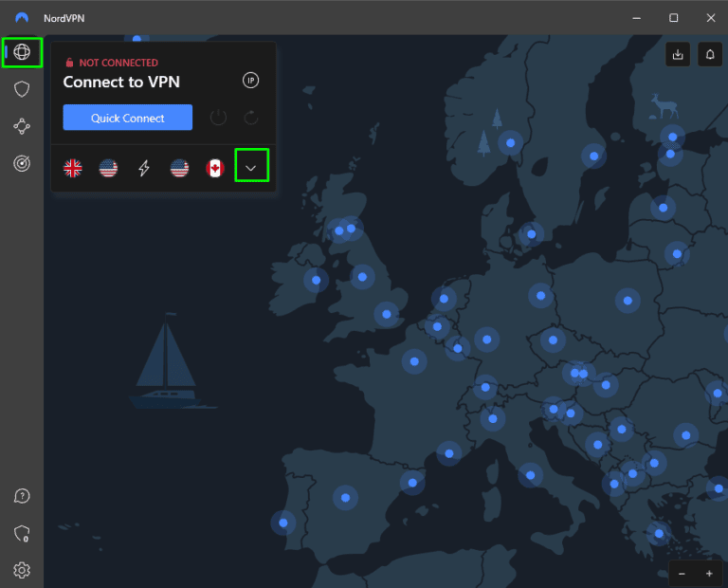This screenshot has width=728, height=588.
Task: Open Meshnet section in sidebar
Action: click(x=22, y=126)
